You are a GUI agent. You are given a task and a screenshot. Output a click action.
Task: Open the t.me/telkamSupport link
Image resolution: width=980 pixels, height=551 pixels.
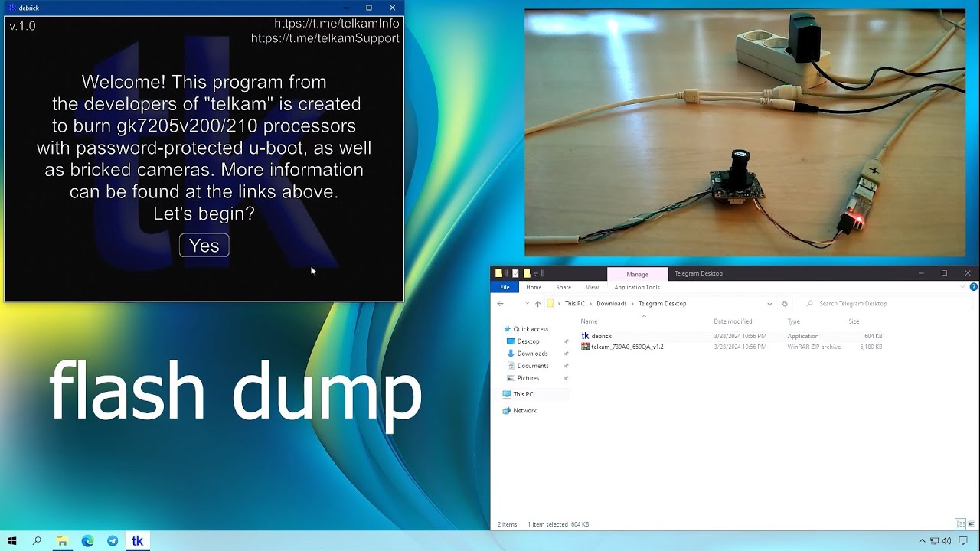325,38
